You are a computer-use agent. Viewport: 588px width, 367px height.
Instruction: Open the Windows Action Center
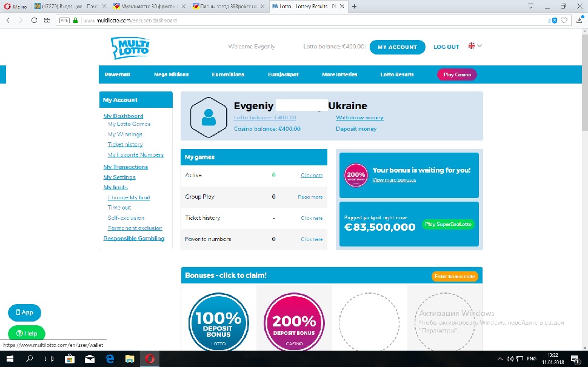click(575, 359)
